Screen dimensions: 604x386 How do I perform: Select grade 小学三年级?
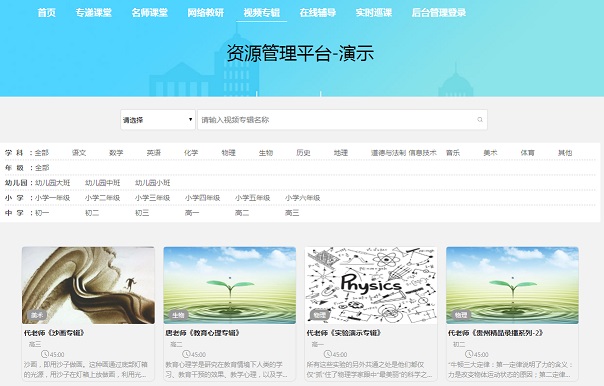click(x=153, y=198)
